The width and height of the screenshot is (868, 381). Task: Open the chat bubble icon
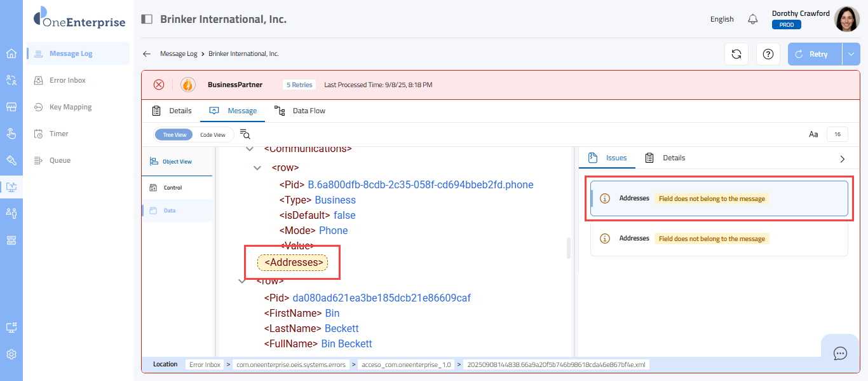840,353
